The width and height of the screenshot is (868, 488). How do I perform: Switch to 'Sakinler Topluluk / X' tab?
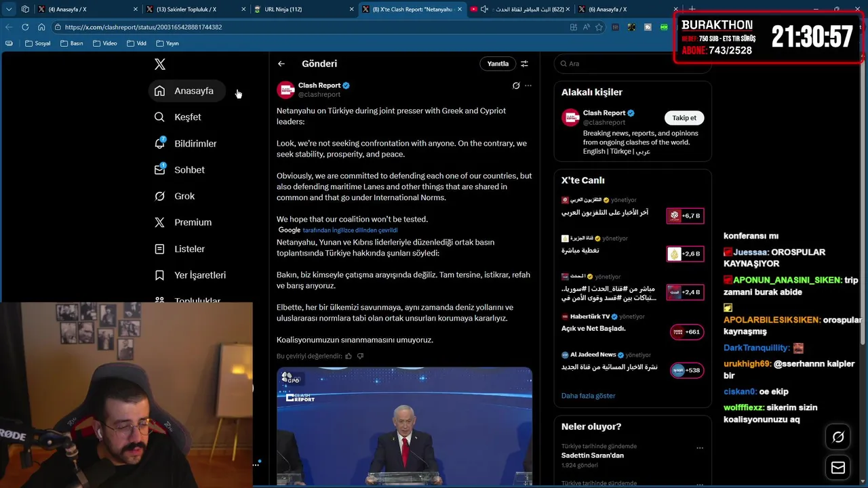pos(194,9)
